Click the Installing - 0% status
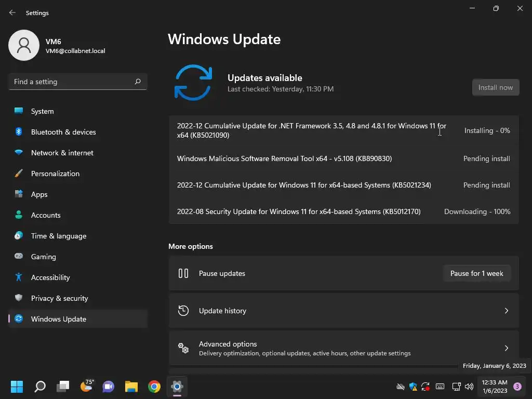 click(x=487, y=130)
